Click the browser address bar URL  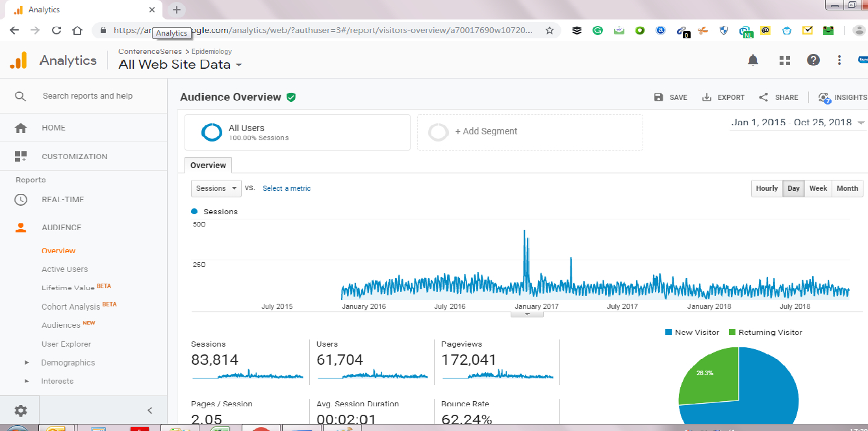[323, 31]
